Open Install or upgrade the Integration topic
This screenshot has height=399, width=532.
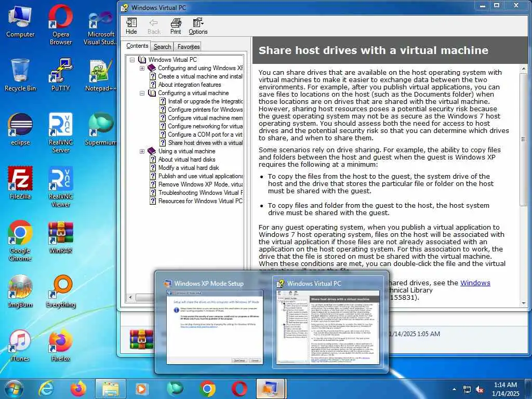click(x=201, y=101)
